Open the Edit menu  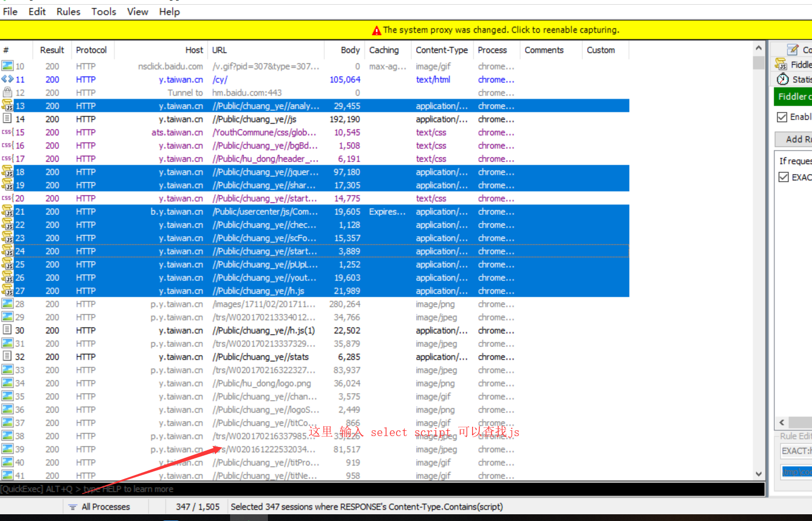[x=37, y=11]
